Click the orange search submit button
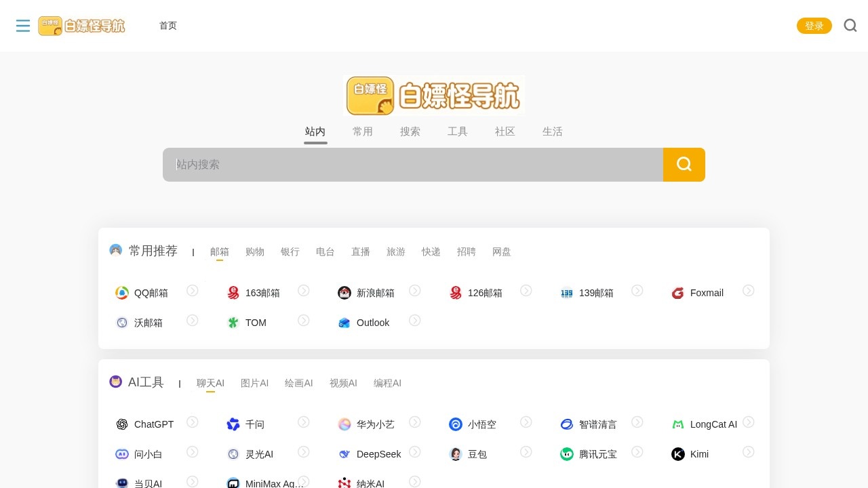Image resolution: width=868 pixels, height=488 pixels. [x=684, y=165]
